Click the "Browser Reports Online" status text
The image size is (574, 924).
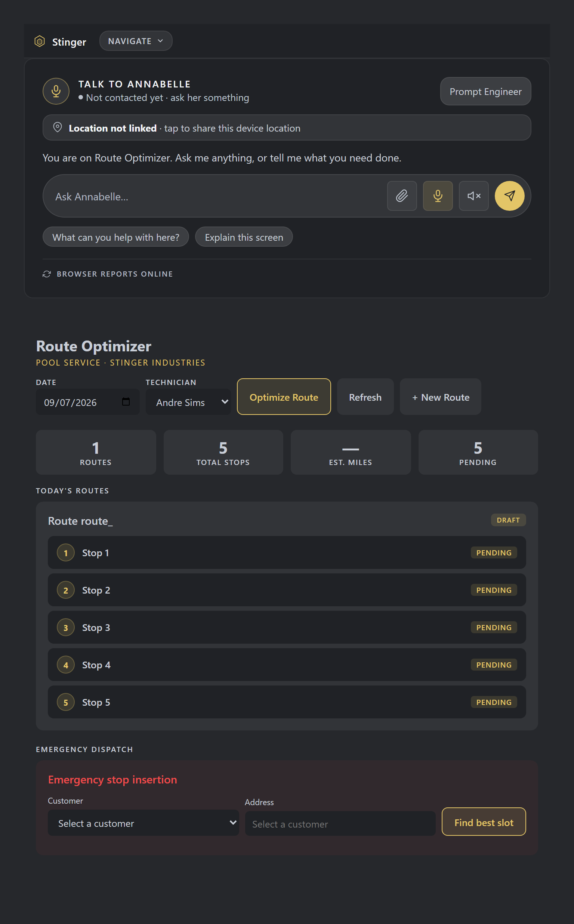pyautogui.click(x=115, y=274)
